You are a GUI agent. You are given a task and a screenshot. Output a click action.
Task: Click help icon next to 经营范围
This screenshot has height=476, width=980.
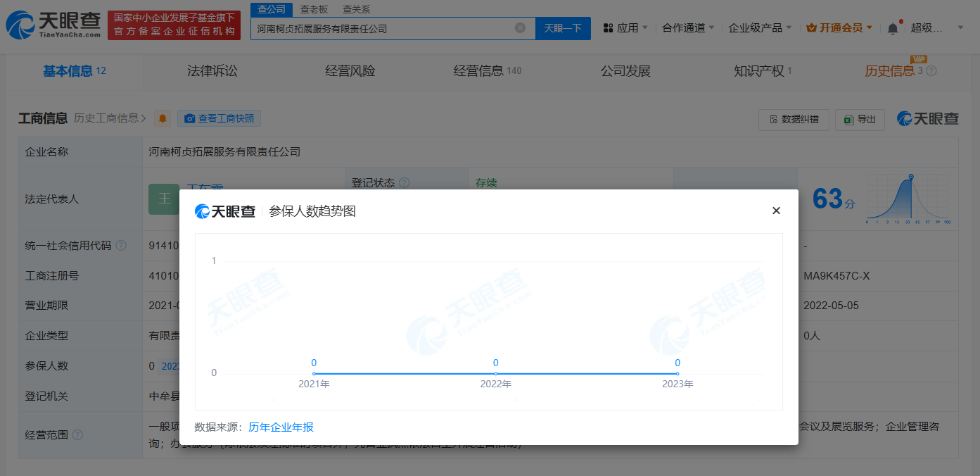pos(77,435)
